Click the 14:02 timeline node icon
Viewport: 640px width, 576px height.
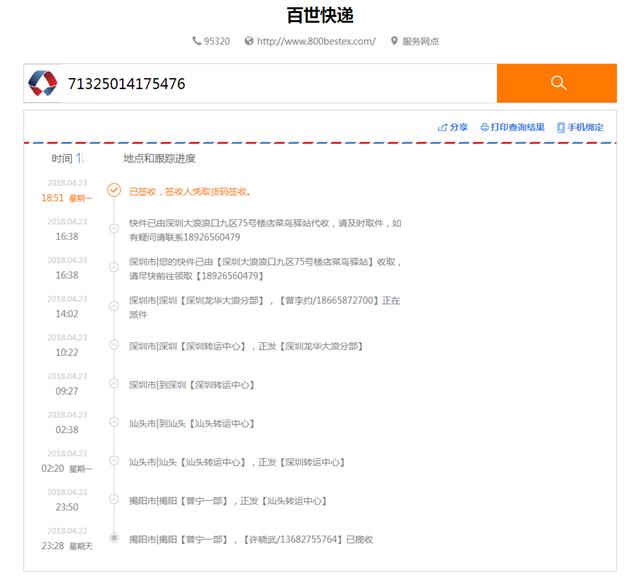(114, 306)
